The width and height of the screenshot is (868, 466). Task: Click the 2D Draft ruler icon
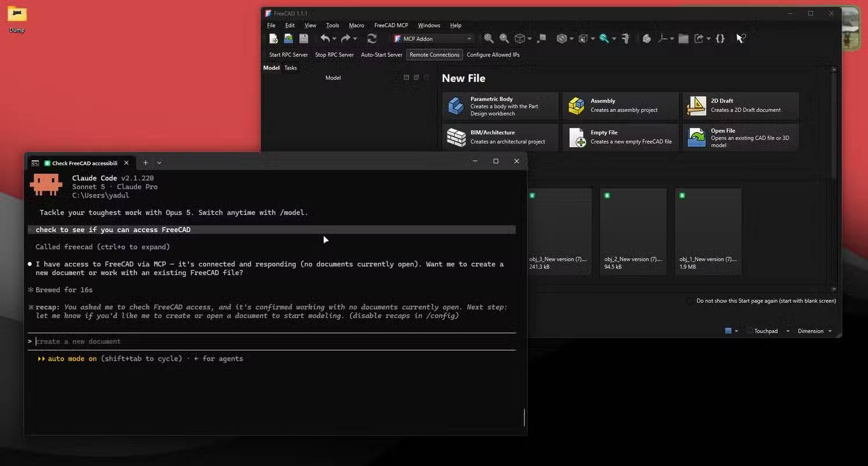pyautogui.click(x=697, y=106)
